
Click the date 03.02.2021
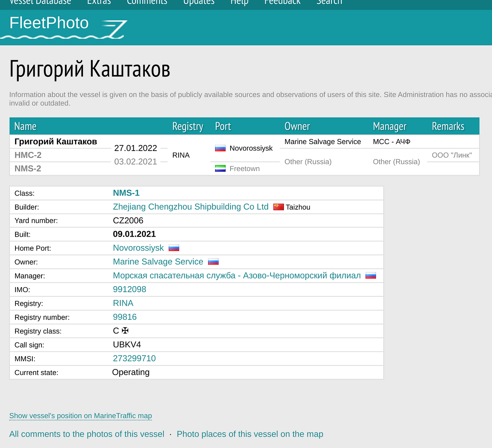click(136, 162)
